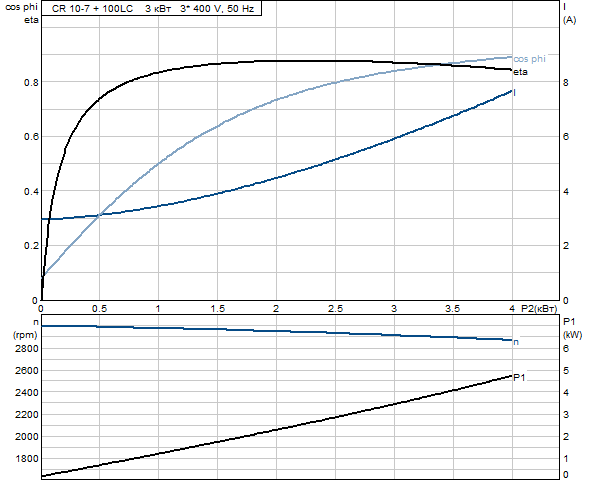Click the 'I' current curve label

point(515,93)
